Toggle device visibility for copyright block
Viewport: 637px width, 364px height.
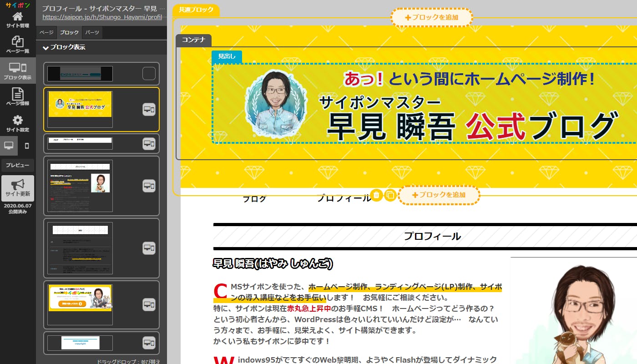pos(149,343)
